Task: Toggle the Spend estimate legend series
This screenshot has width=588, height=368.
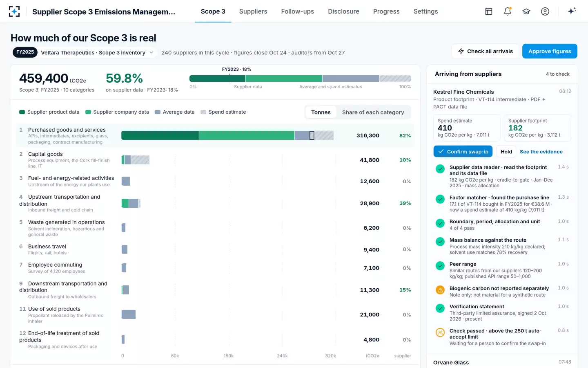Action: (x=223, y=112)
